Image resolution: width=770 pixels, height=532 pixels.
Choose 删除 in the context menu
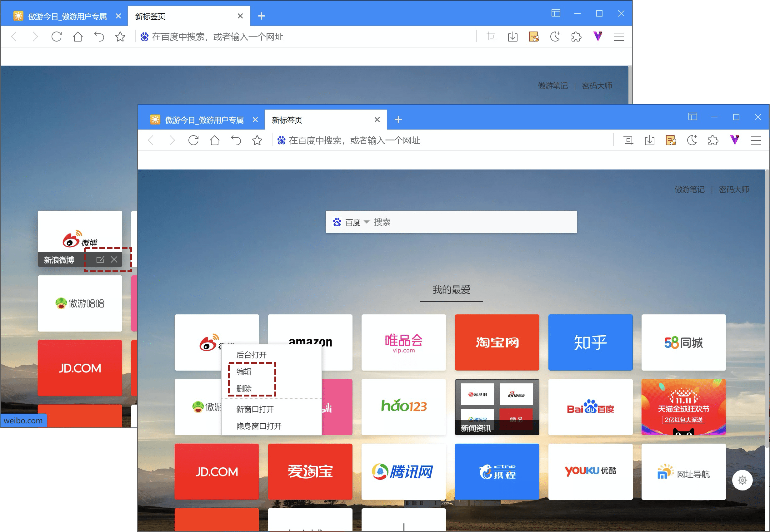coord(272,388)
